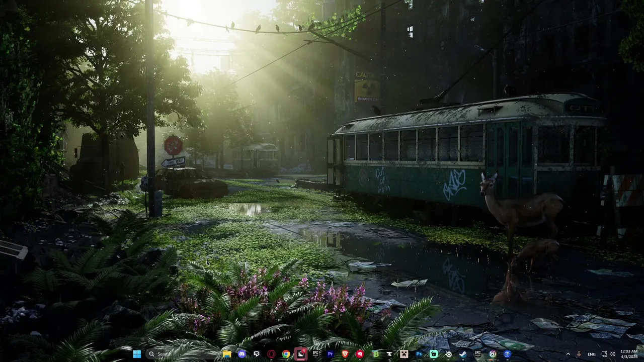Open the ENG language input switcher
This screenshot has width=644, height=362.
coord(592,354)
